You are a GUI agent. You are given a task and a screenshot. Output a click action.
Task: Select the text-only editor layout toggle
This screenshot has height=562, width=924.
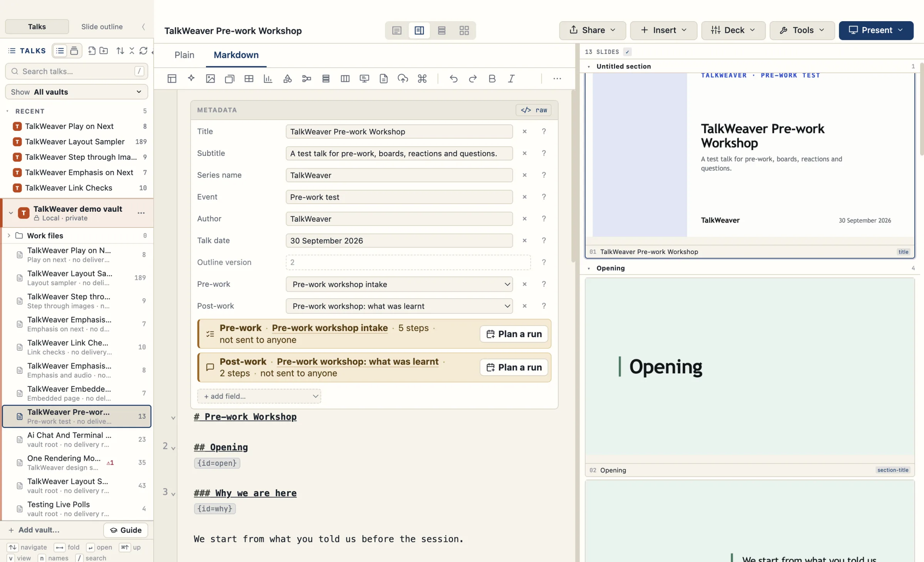point(397,30)
